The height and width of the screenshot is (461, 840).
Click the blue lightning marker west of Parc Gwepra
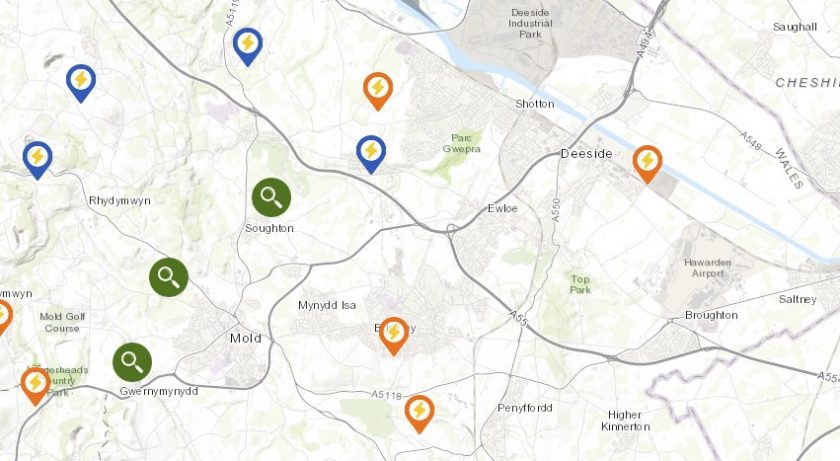pyautogui.click(x=371, y=154)
